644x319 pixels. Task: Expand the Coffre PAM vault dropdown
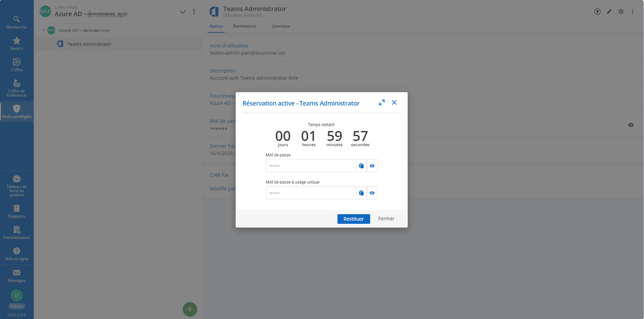[x=182, y=12]
